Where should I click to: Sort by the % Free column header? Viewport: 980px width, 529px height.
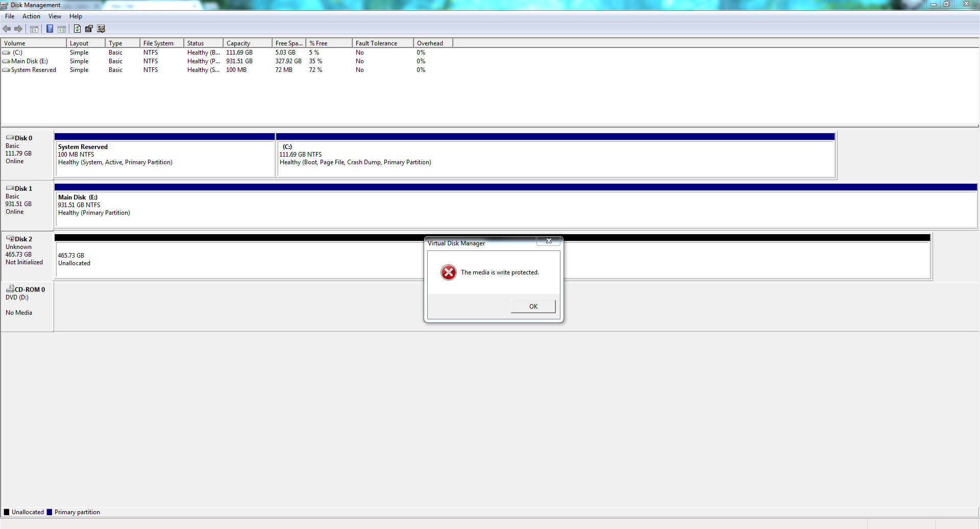pos(329,43)
